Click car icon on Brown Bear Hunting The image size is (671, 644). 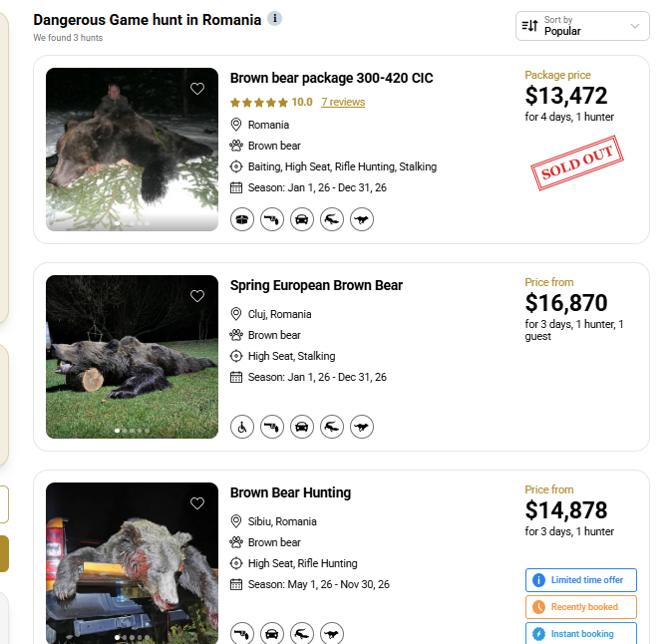271,633
